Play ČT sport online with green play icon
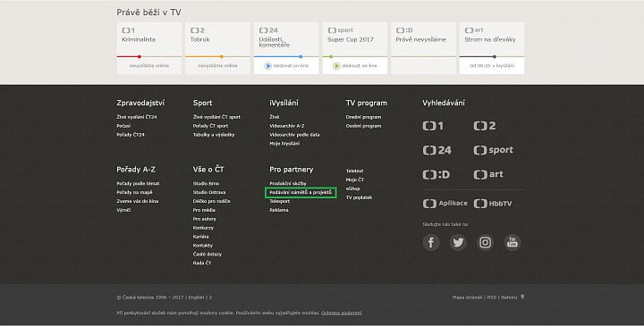Viewport: 644px width, 326px height. point(337,65)
